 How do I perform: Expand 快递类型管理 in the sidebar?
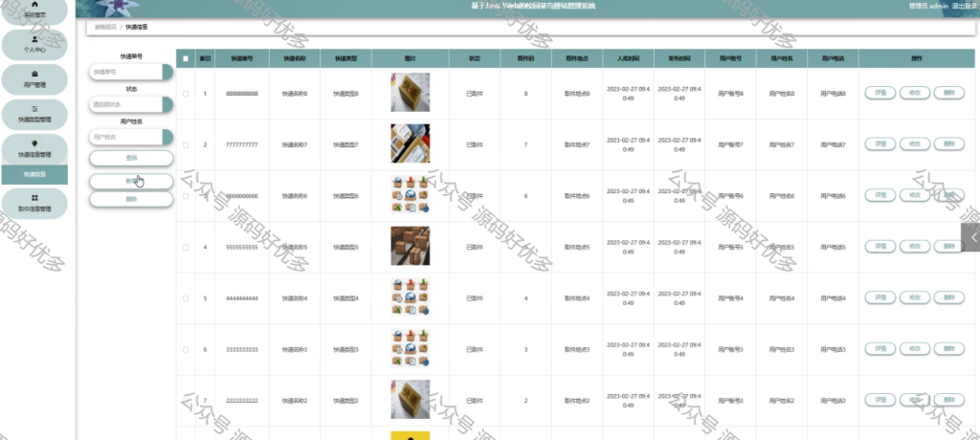34,115
